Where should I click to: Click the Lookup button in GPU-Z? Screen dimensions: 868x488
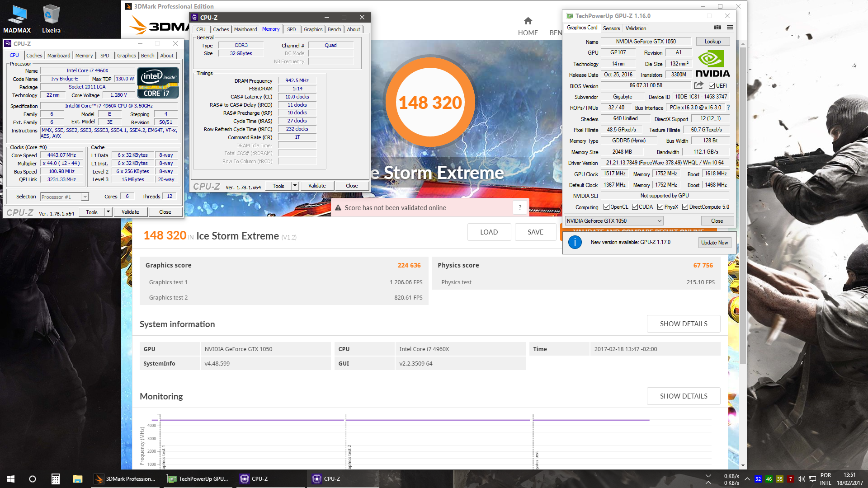712,42
